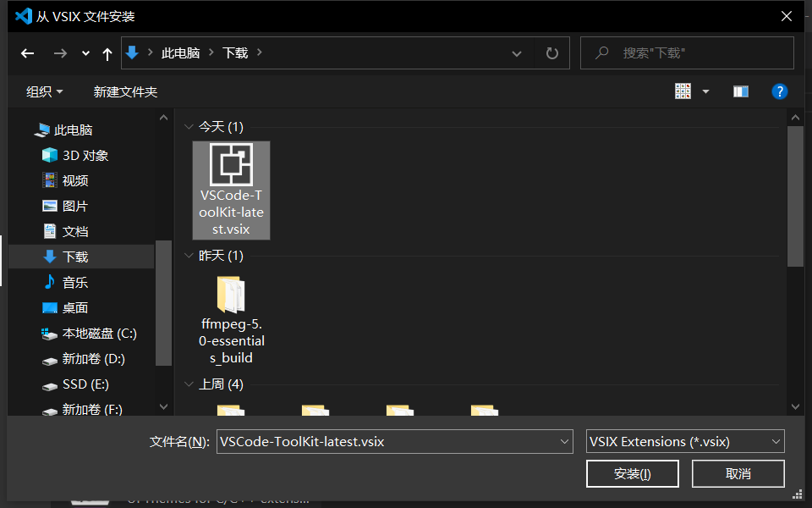Go back with the left arrow

27,52
